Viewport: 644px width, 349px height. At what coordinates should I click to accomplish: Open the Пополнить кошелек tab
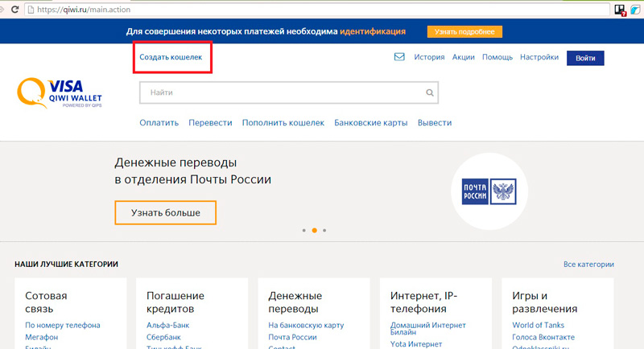coord(283,122)
